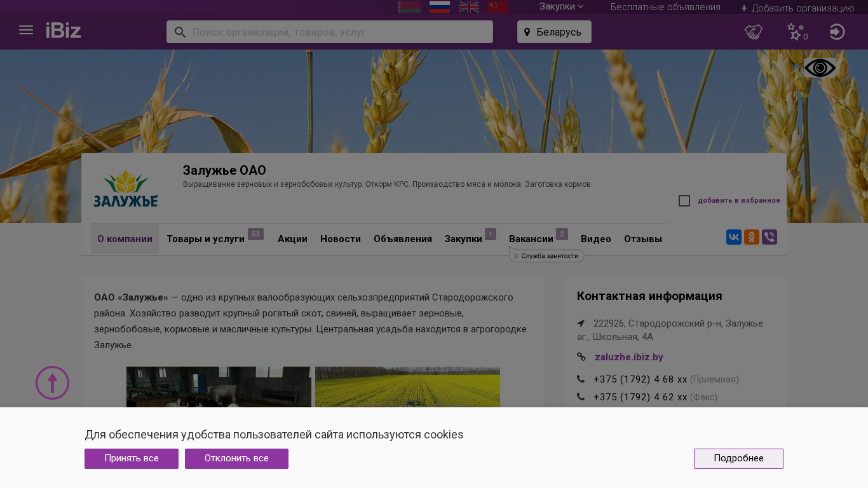868x488 pixels.
Task: Click Подробнее cookie details button
Action: click(738, 459)
